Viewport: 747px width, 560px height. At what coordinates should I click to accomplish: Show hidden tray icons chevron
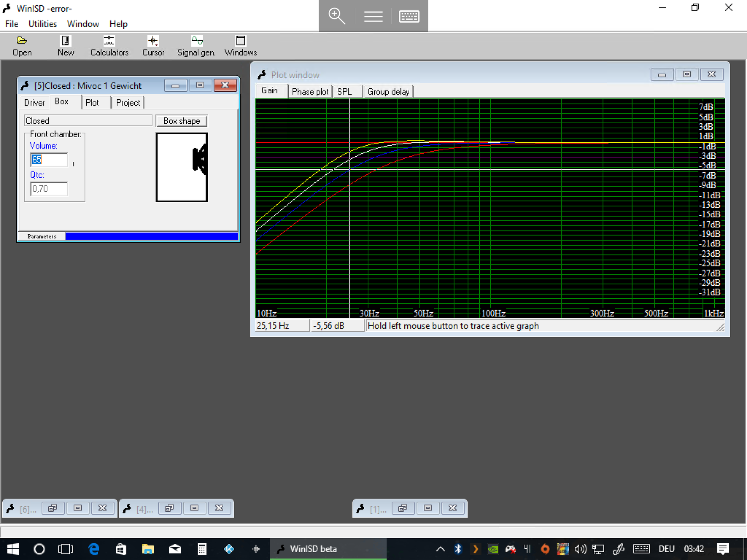click(x=440, y=549)
